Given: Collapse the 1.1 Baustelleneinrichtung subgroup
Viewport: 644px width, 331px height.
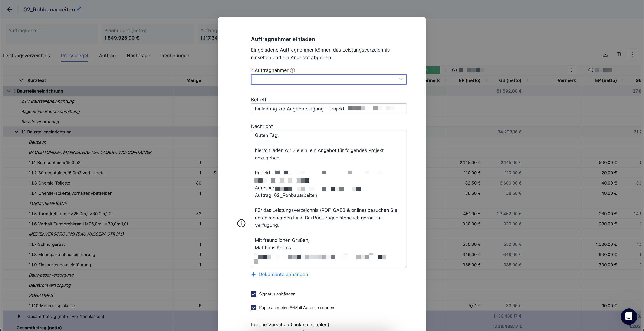Looking at the screenshot, I should coord(16,132).
